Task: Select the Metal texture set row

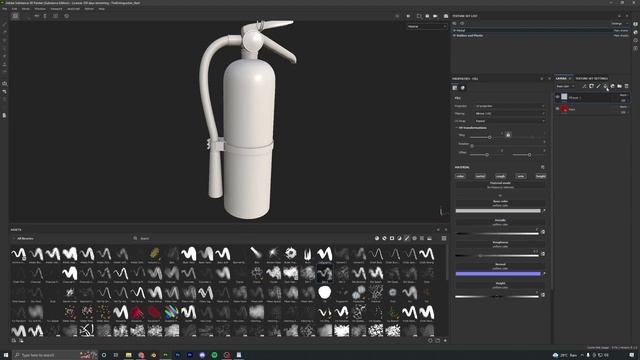Action: (540, 30)
